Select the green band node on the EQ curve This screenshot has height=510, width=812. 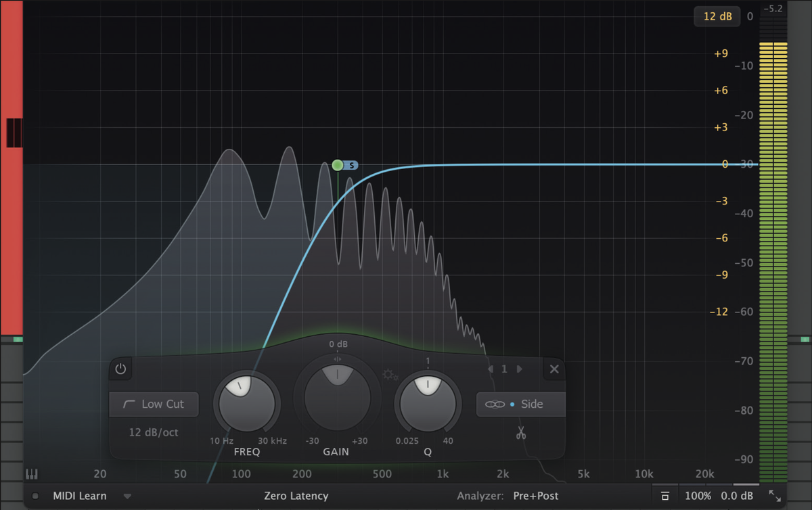coord(336,164)
